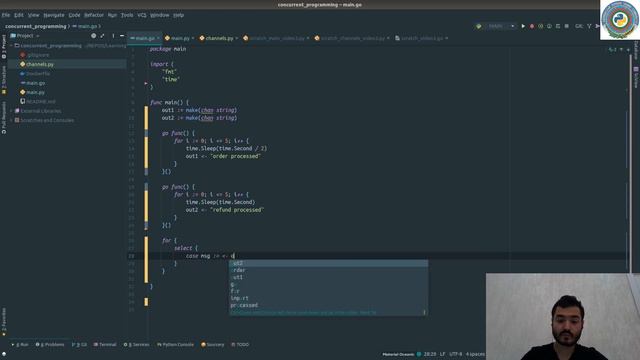The width and height of the screenshot is (640, 360).
Task: Click the project settings gear icon
Action: pos(93,36)
